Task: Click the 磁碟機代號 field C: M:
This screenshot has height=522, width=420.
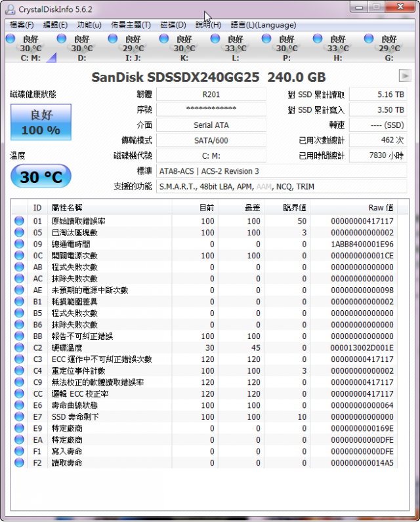Action: tap(211, 155)
